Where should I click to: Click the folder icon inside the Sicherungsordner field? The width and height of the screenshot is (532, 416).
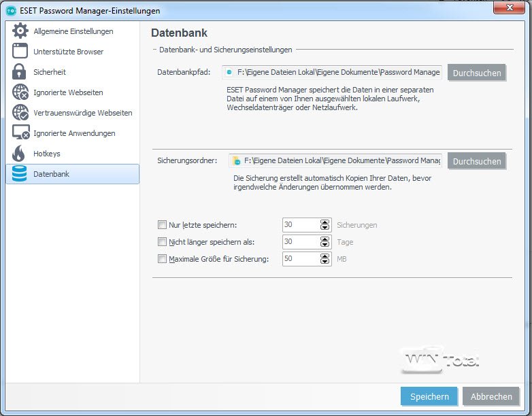236,160
